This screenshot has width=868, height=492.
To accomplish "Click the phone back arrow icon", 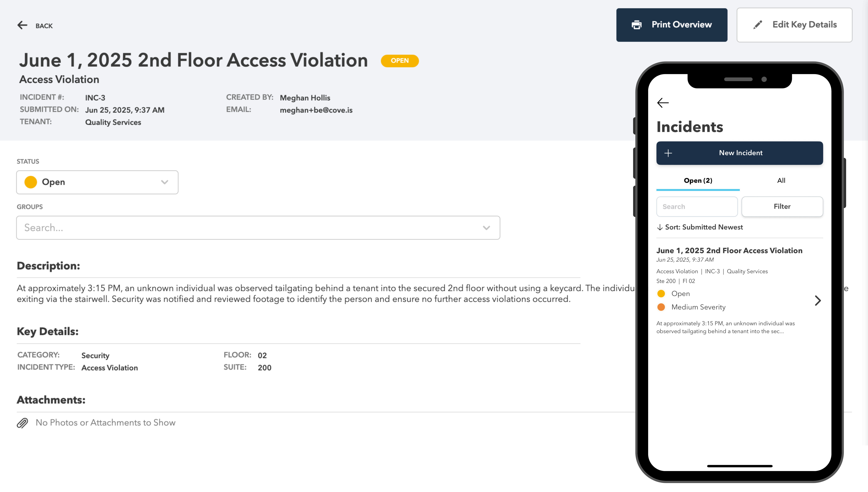I will coord(663,103).
